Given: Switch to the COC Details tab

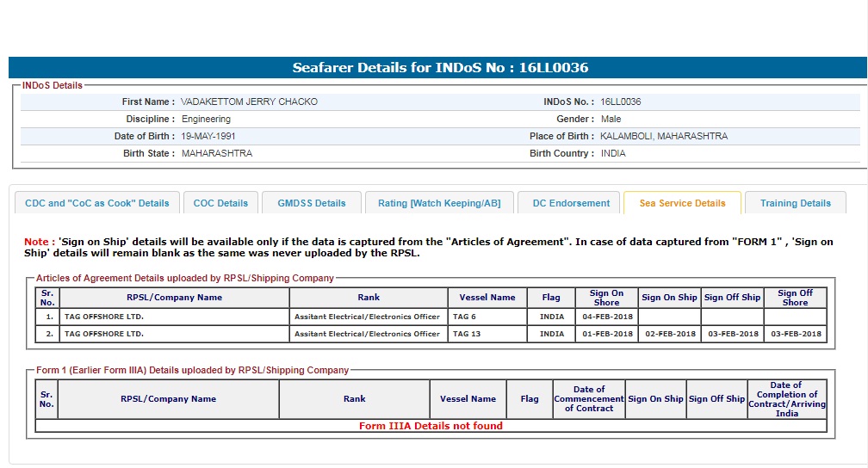Looking at the screenshot, I should 220,203.
